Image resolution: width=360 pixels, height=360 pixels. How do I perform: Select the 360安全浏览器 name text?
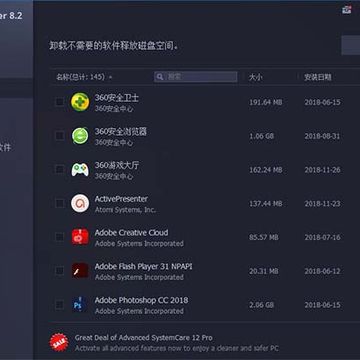pos(121,131)
